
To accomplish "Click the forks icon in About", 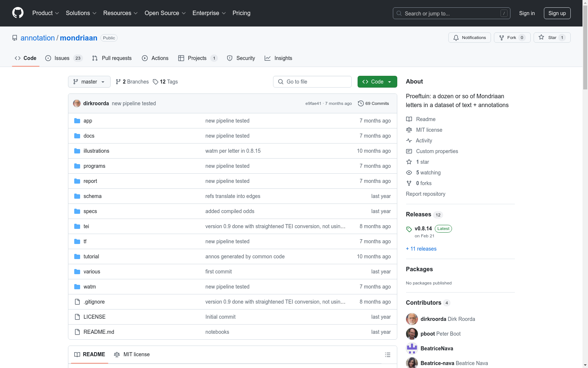I will click(x=409, y=183).
